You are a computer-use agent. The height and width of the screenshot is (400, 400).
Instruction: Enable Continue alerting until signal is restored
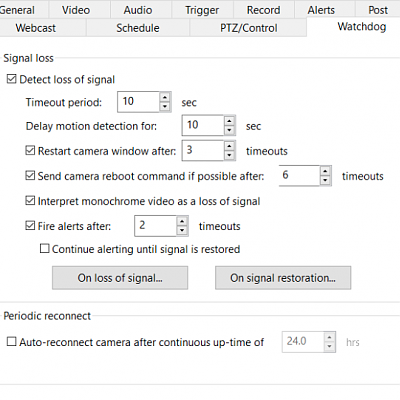tap(44, 249)
